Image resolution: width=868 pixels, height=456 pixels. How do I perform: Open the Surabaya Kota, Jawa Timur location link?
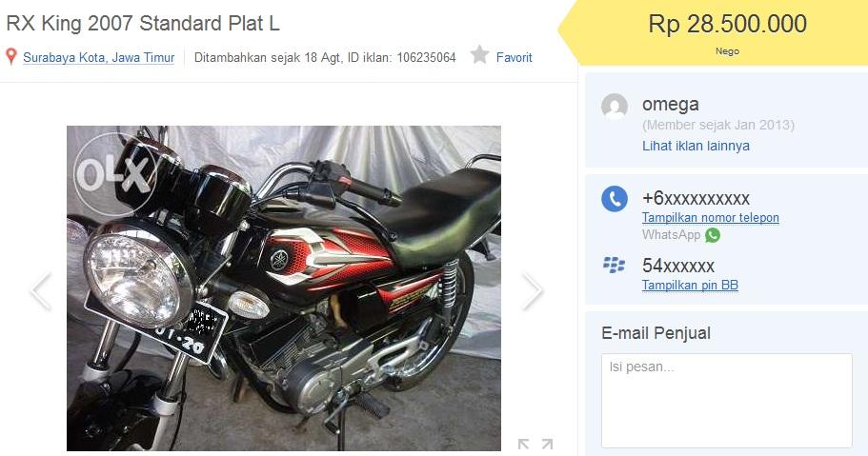[98, 57]
